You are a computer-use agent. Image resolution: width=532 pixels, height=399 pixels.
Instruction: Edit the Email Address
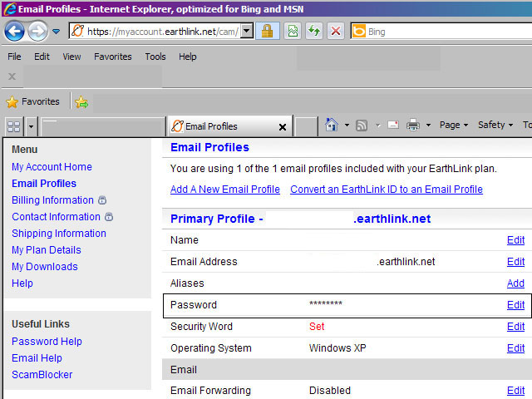coord(515,262)
